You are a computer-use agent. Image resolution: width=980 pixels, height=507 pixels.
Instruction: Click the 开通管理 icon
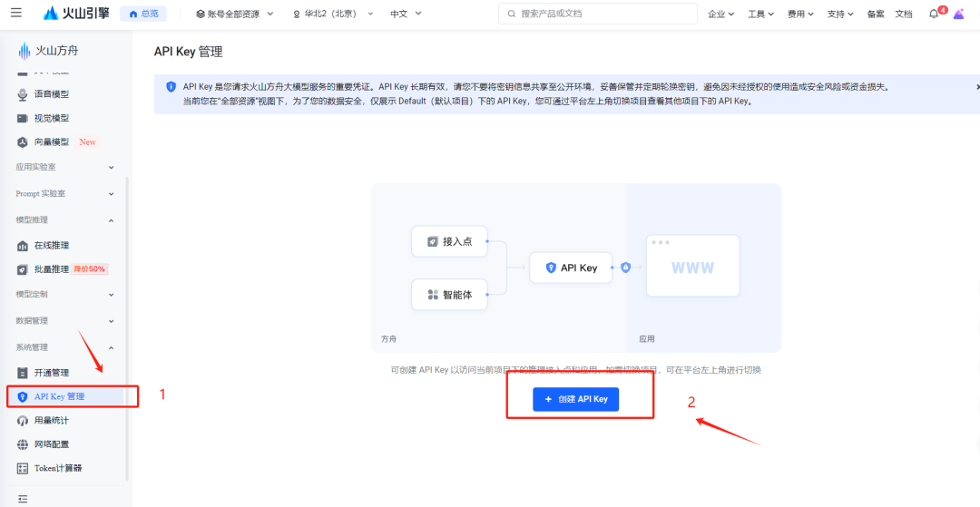[23, 373]
